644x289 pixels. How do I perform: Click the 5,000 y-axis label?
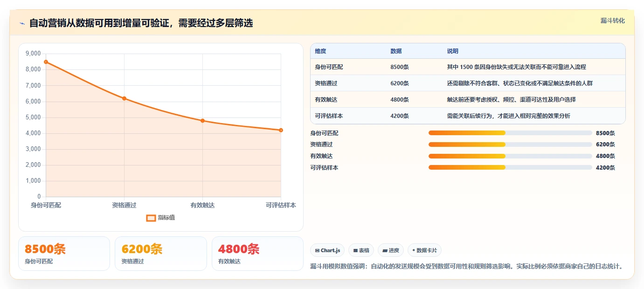click(33, 117)
